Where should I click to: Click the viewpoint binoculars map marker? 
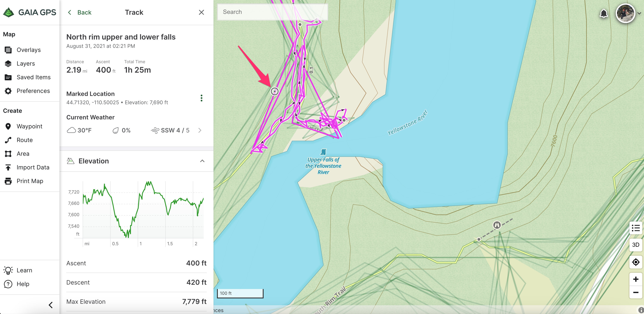pyautogui.click(x=497, y=225)
